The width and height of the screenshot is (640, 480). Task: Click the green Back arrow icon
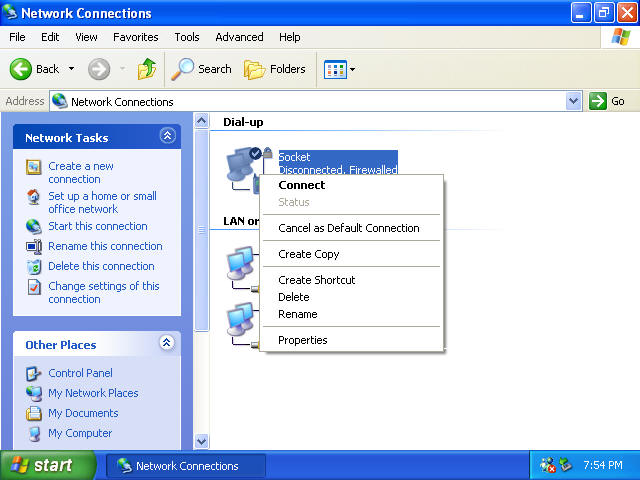click(20, 69)
